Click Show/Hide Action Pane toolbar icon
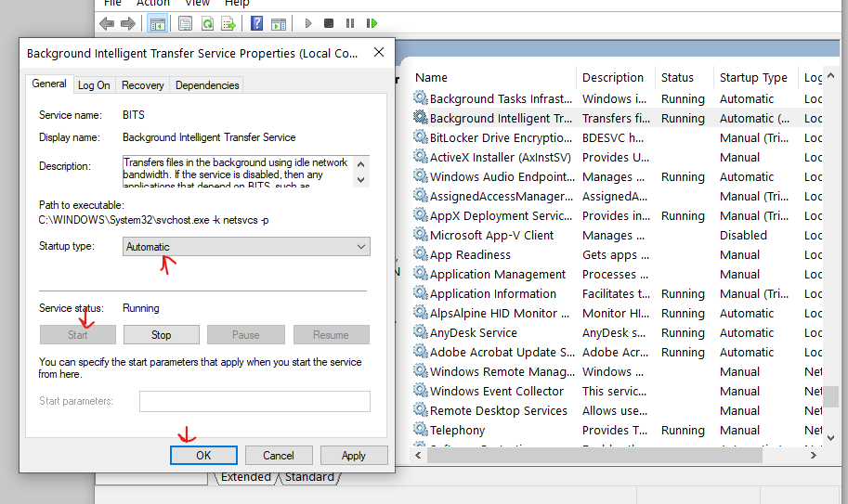848x504 pixels. [279, 24]
